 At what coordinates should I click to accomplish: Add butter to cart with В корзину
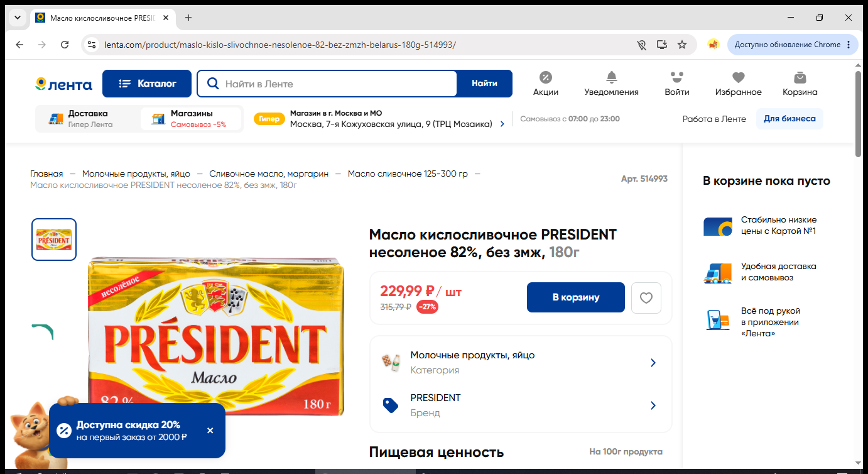coord(576,297)
